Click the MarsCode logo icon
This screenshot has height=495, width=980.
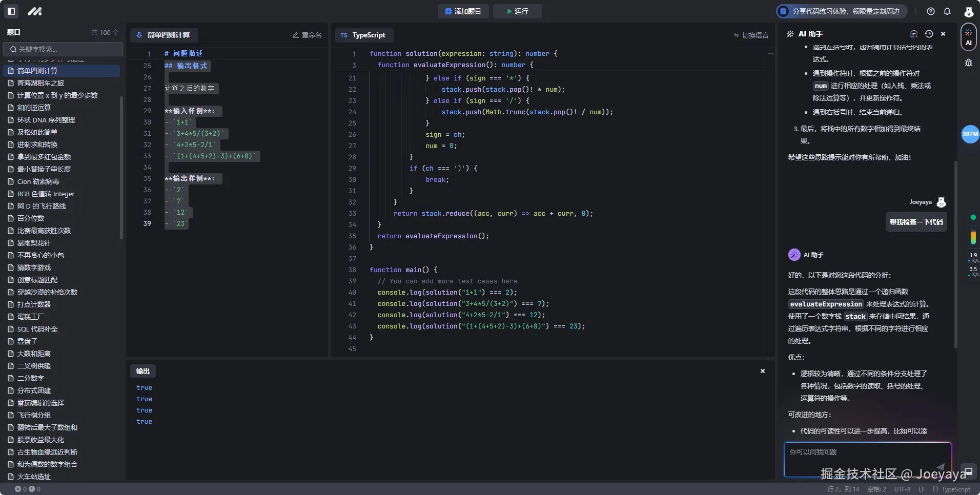point(34,11)
